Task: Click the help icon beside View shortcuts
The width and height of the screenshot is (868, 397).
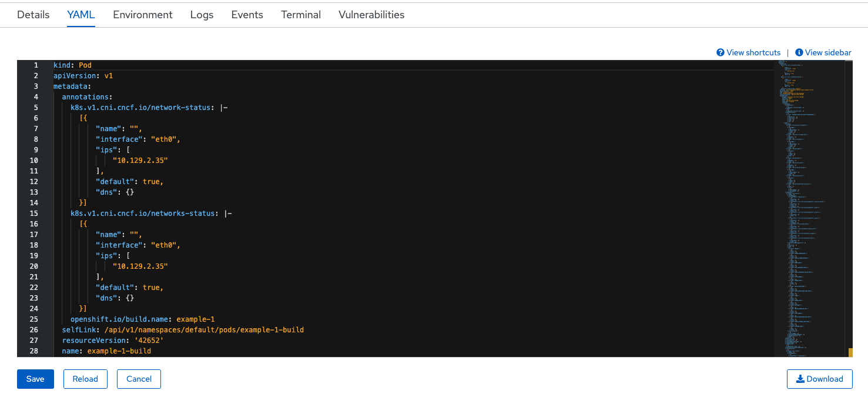Action: pyautogui.click(x=719, y=52)
